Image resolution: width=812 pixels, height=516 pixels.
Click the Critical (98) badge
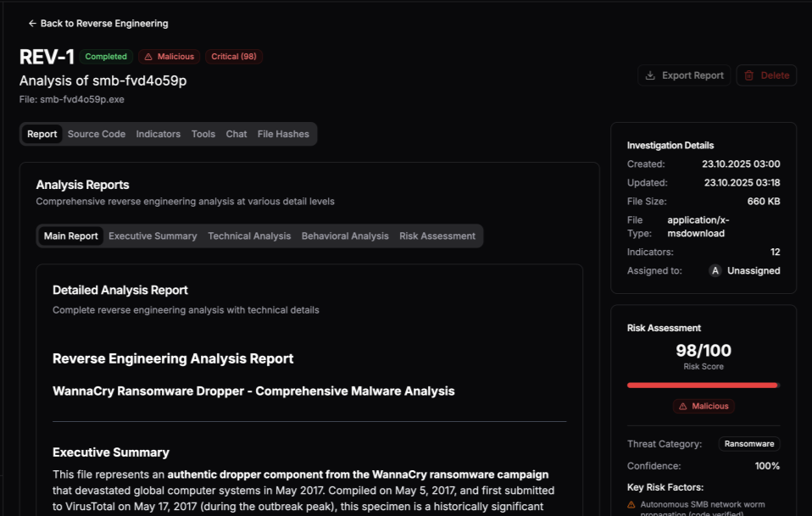coord(234,57)
